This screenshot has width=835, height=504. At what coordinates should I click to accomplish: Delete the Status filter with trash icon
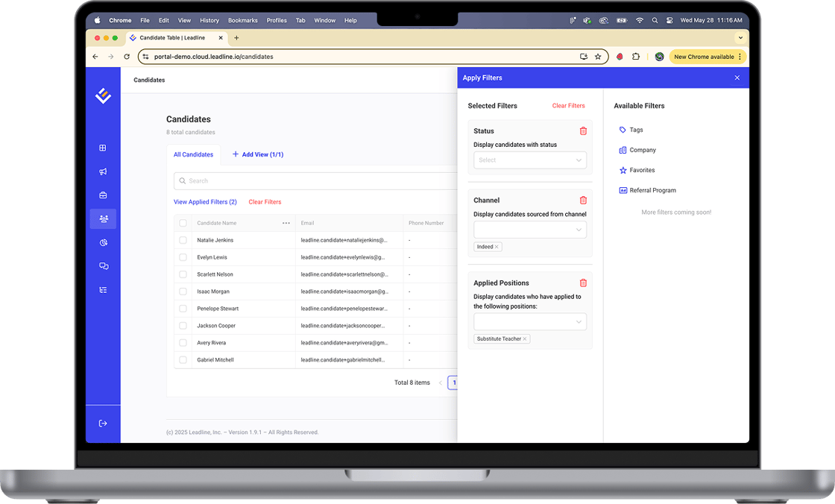click(x=583, y=131)
